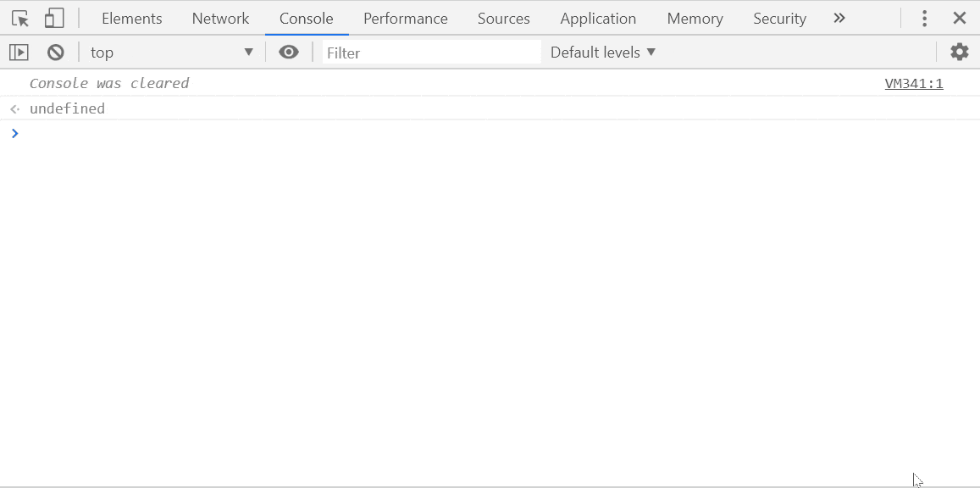Focus the Filter input field
The image size is (980, 488).
[x=432, y=53]
